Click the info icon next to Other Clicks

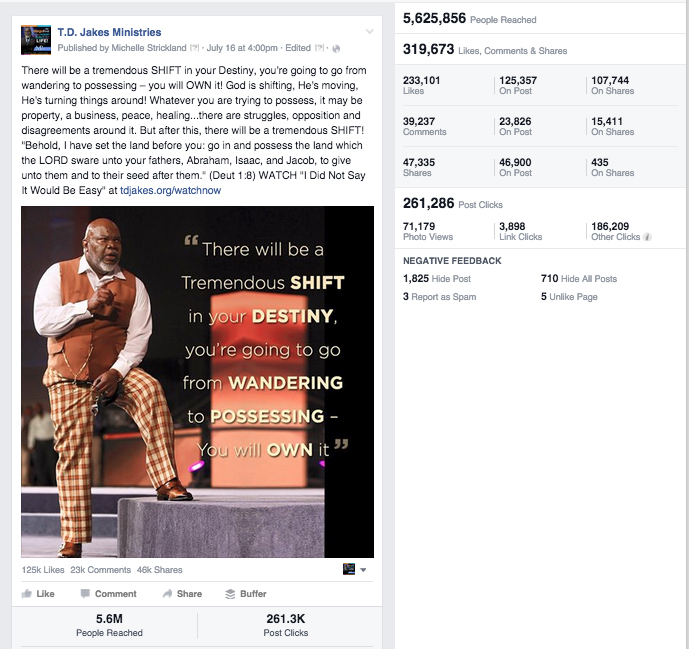pos(646,237)
